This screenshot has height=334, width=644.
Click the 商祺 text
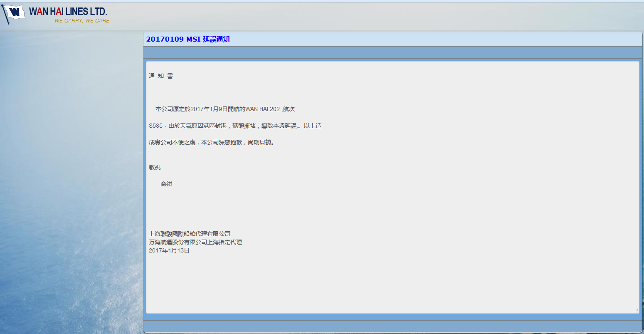point(166,184)
